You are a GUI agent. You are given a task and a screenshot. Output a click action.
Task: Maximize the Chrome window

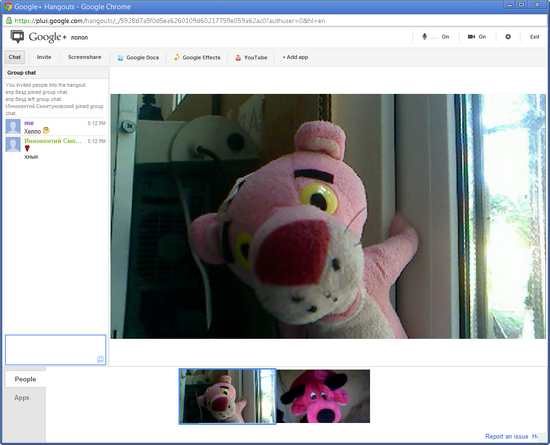(521, 5)
